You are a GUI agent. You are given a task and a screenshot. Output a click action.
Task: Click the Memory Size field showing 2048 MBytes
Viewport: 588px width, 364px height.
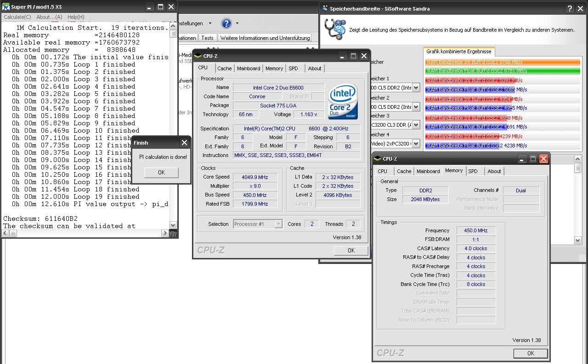(x=426, y=199)
